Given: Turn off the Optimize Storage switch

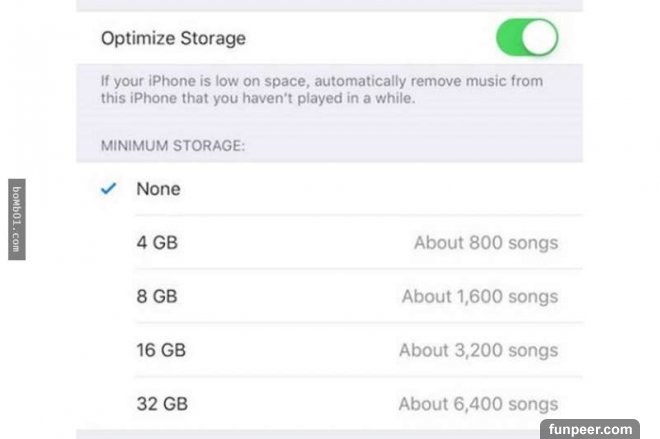Looking at the screenshot, I should 527,37.
